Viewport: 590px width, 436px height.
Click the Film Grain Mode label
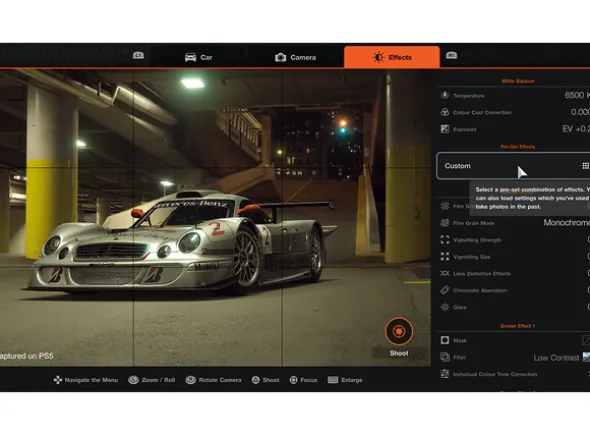pos(474,223)
